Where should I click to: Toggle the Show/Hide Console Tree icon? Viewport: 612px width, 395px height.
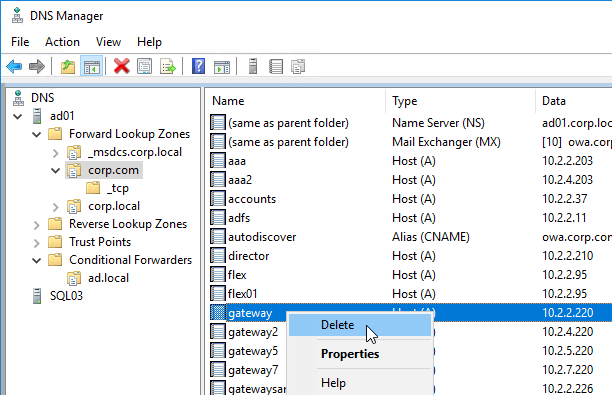tap(91, 66)
